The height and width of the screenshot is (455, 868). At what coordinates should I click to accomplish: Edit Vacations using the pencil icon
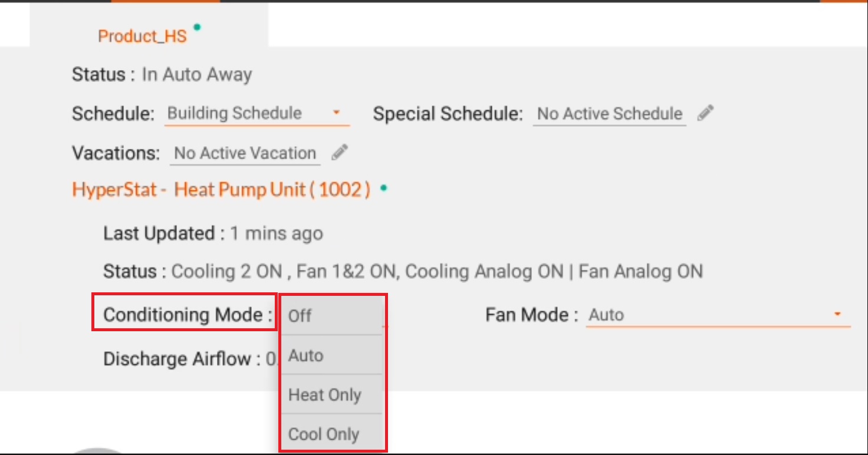pyautogui.click(x=340, y=153)
